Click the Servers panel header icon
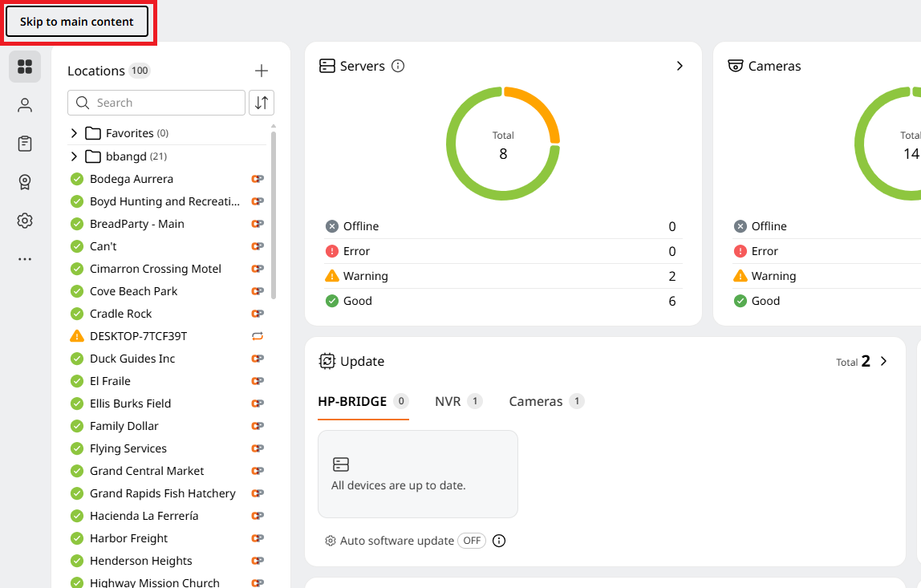 tap(327, 66)
